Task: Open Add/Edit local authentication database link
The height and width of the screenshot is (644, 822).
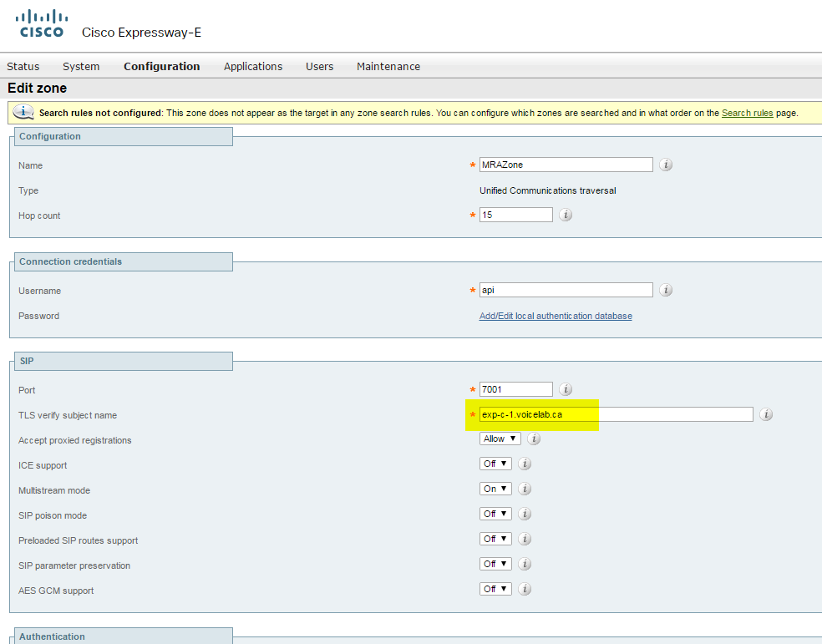Action: coord(556,316)
